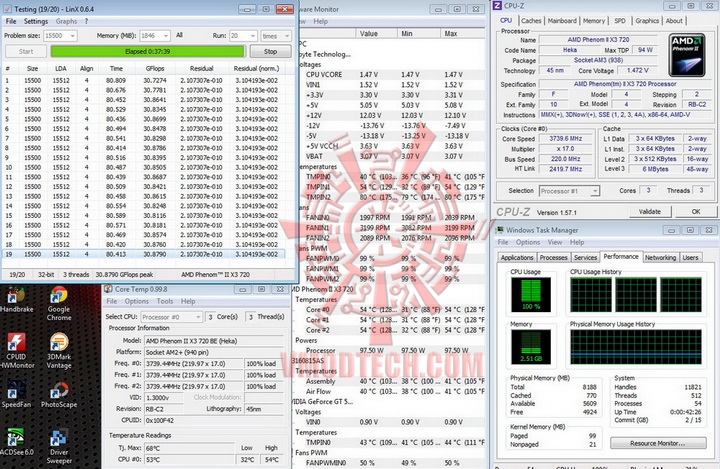Viewport: 720px width, 469px height.
Task: Switch to the SPD tab in CPU-Z
Action: click(x=620, y=21)
